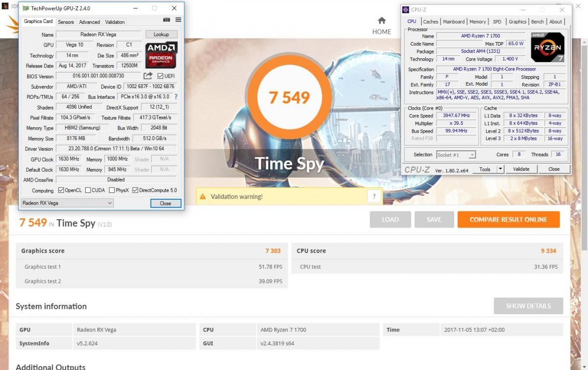The height and width of the screenshot is (370, 588).
Task: Click the CPU-Z Close button
Action: tap(554, 169)
